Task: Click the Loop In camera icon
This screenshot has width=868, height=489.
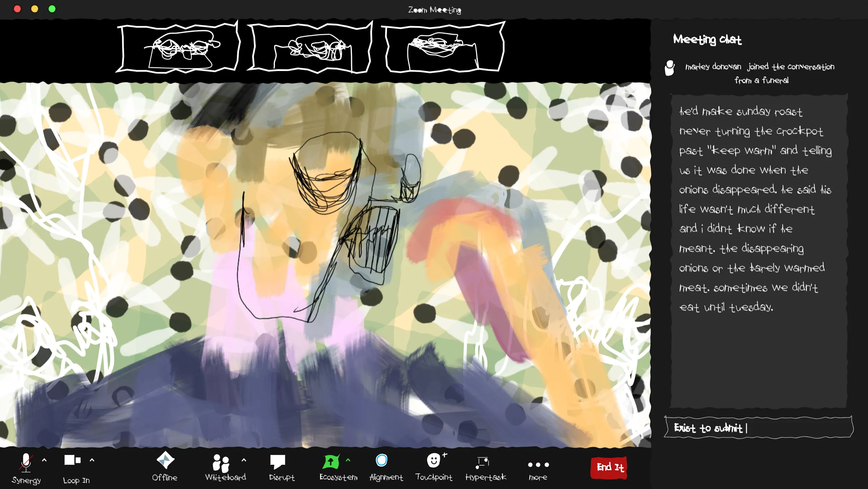Action: [72, 460]
